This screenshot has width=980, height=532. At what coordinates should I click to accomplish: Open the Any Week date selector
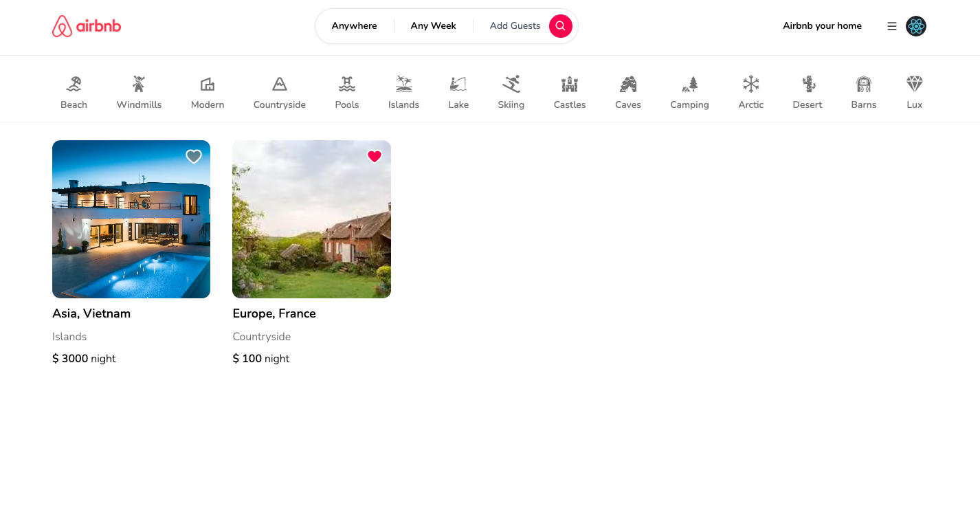(433, 26)
